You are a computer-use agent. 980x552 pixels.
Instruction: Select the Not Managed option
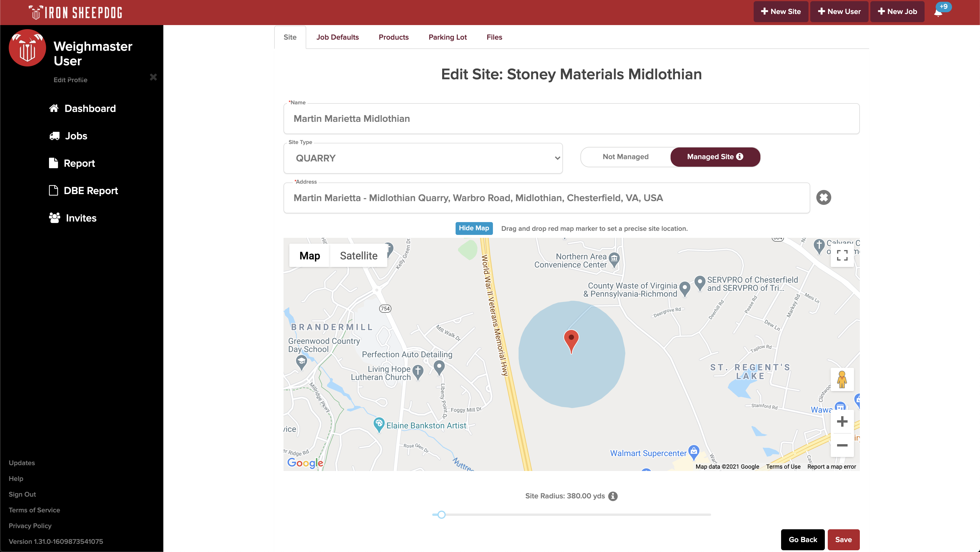(625, 157)
